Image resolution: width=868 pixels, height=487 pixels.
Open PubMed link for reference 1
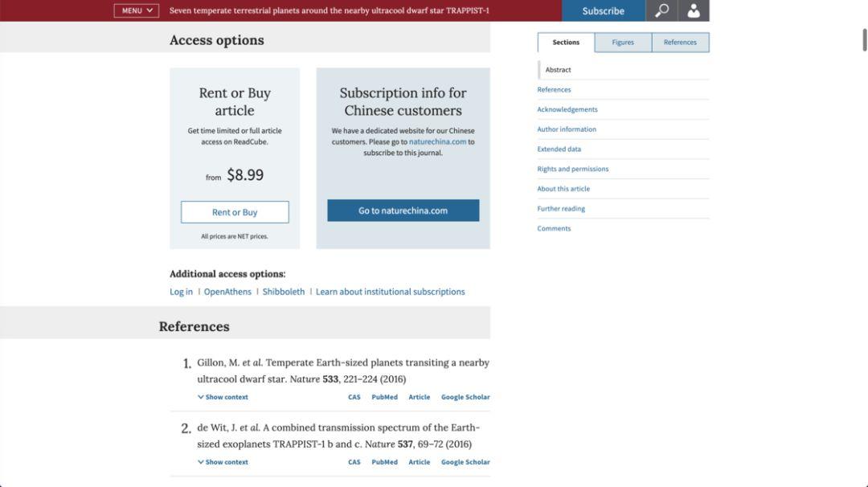coord(385,397)
